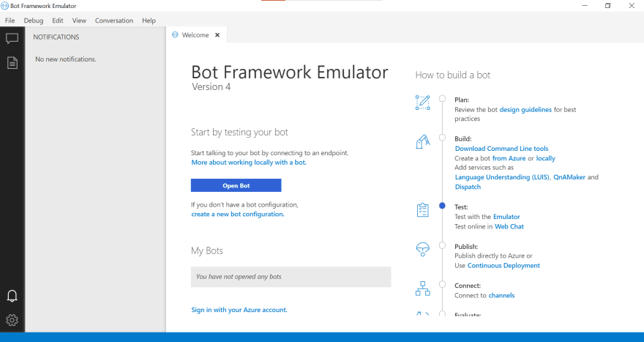644x342 pixels.
Task: Minimize the Bot Framework Emulator window
Action: 585,6
